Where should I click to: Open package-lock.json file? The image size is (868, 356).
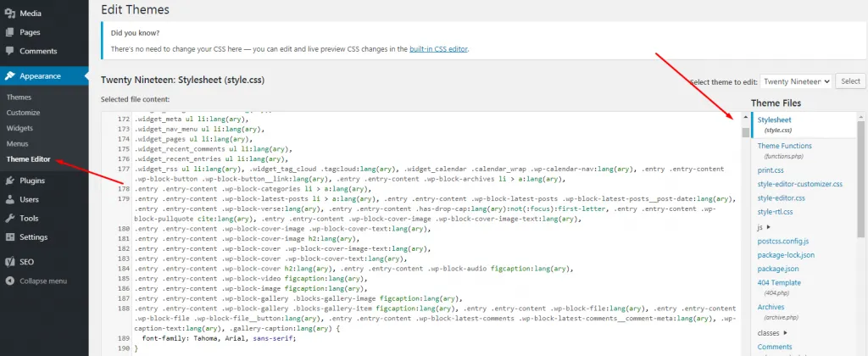tap(786, 254)
